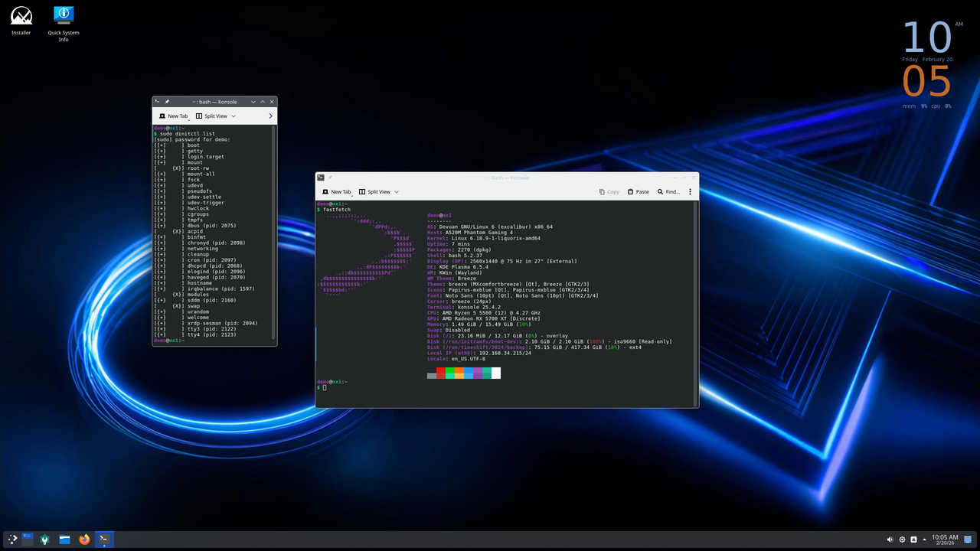Screen dimensions: 980x551
Task: Click the volume icon in the system tray
Action: tap(890, 540)
